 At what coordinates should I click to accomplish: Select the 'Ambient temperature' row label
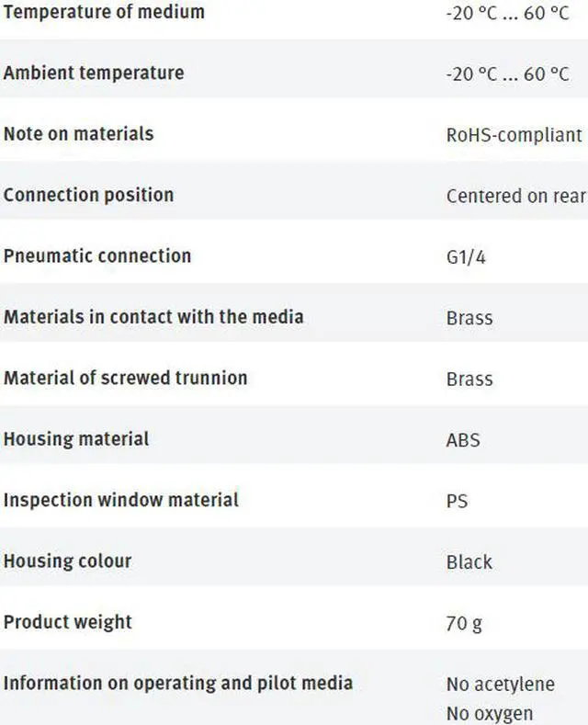(94, 74)
